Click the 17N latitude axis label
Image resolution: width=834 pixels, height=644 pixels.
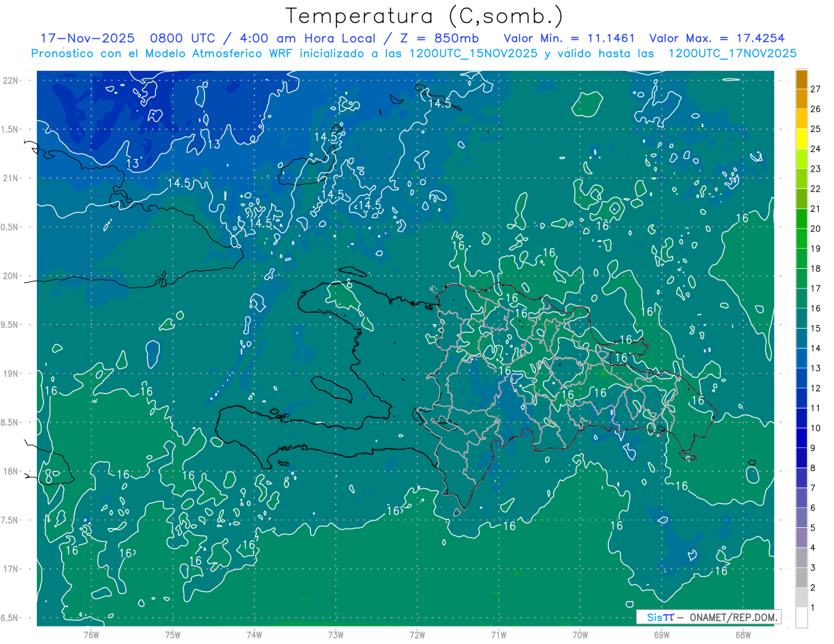point(10,569)
